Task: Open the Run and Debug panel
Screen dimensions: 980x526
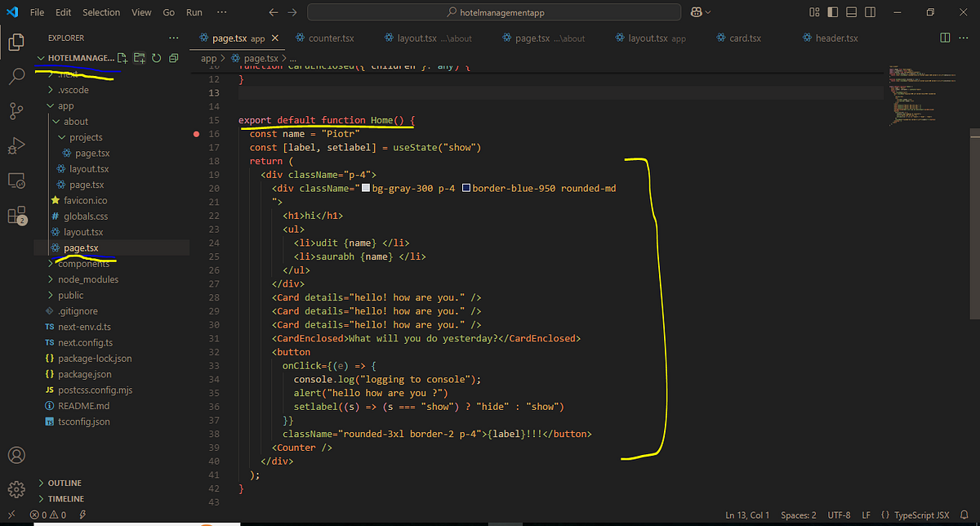Action: (17, 147)
